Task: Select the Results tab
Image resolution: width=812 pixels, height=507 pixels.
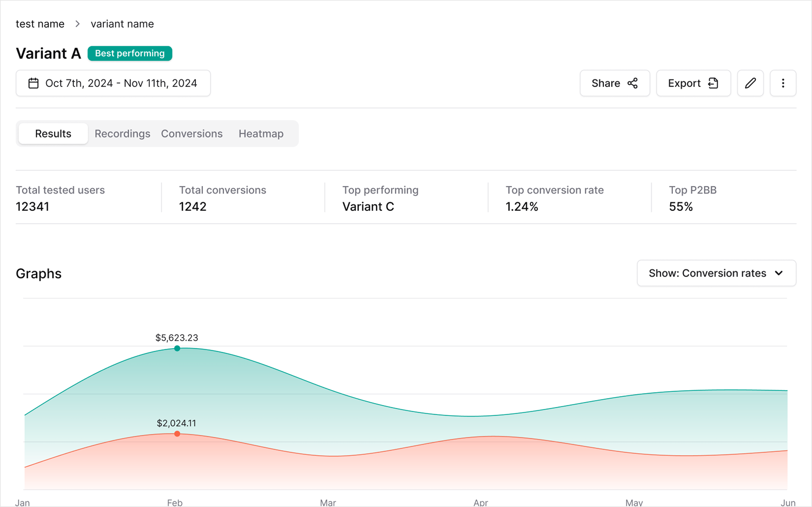Action: 53,134
